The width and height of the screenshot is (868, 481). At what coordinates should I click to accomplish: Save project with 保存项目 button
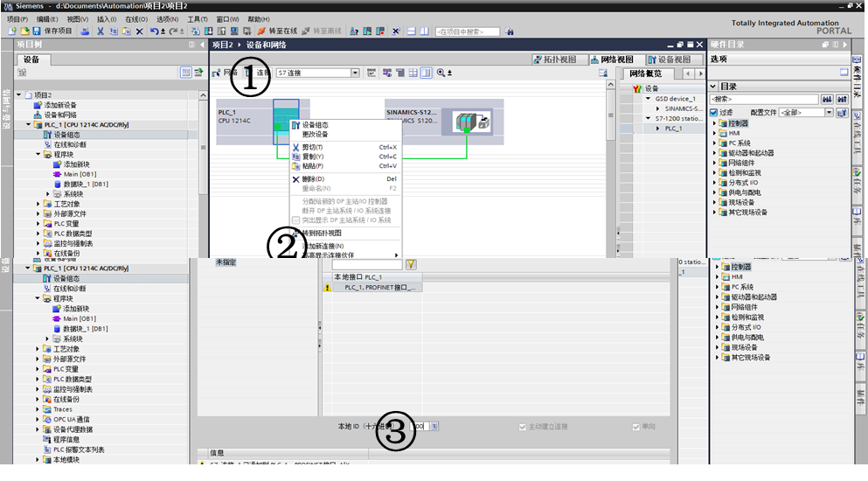tap(52, 31)
